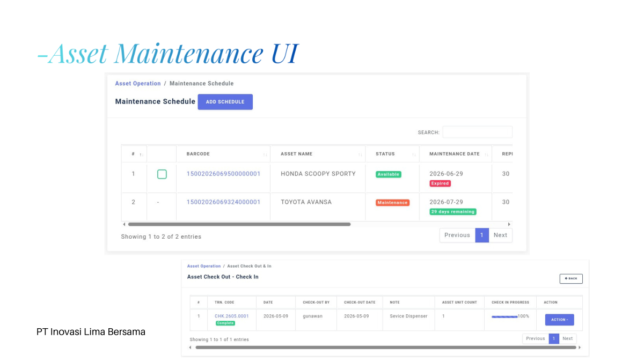Click the Check Out table scroll-left arrow
Image resolution: width=644 pixels, height=362 pixels.
[191, 348]
